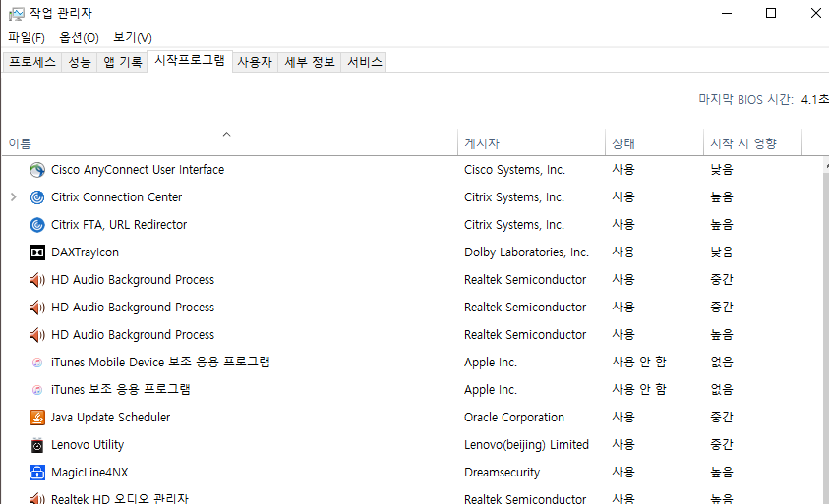Image resolution: width=829 pixels, height=504 pixels.
Task: Click the Java Update Scheduler icon
Action: coord(37,418)
